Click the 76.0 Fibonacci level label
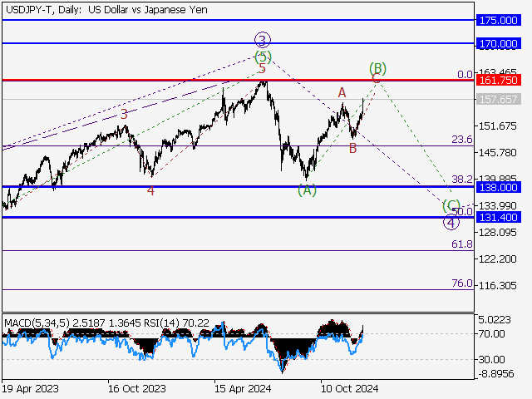This screenshot has width=532, height=399. [462, 283]
